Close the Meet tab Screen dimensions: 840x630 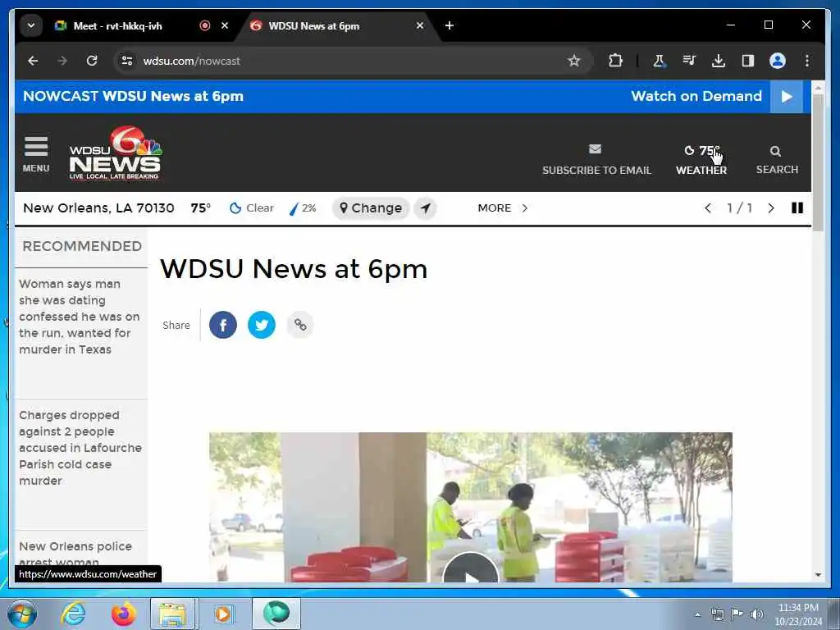point(225,25)
